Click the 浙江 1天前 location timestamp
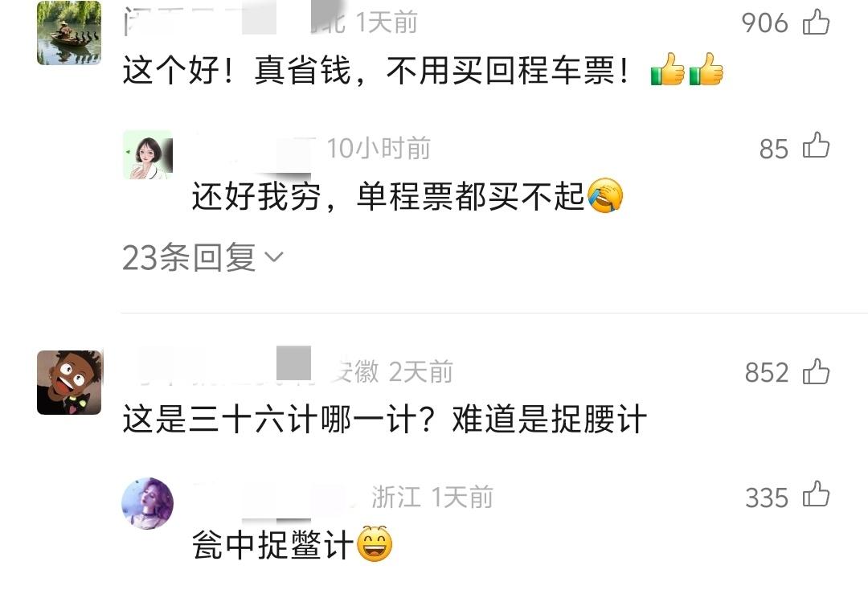This screenshot has width=868, height=590. click(432, 497)
